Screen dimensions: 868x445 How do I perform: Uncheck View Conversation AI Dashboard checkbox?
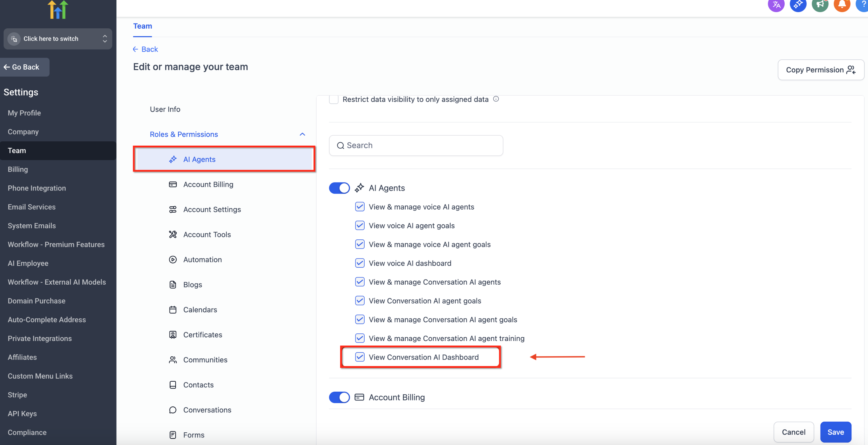(359, 357)
